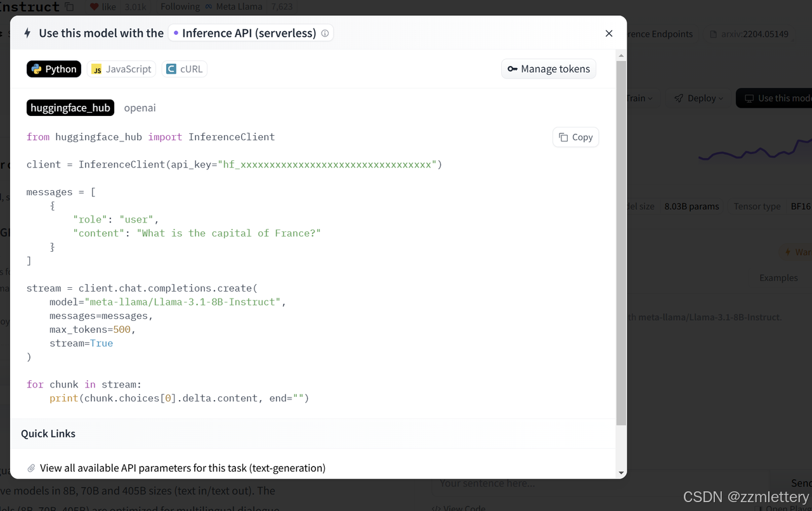Open the arxiv:2204.05149 tag on background page
The width and height of the screenshot is (812, 511).
click(x=750, y=34)
